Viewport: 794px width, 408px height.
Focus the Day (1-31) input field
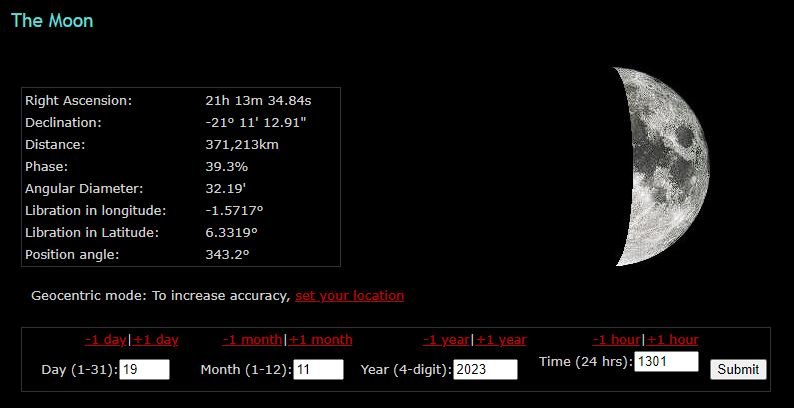(x=144, y=370)
